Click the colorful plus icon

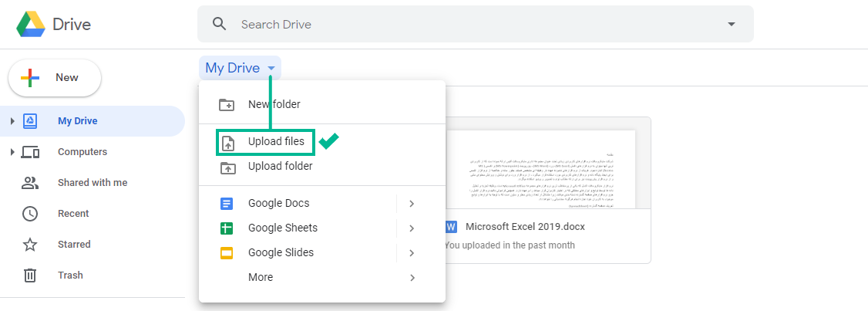click(x=30, y=78)
